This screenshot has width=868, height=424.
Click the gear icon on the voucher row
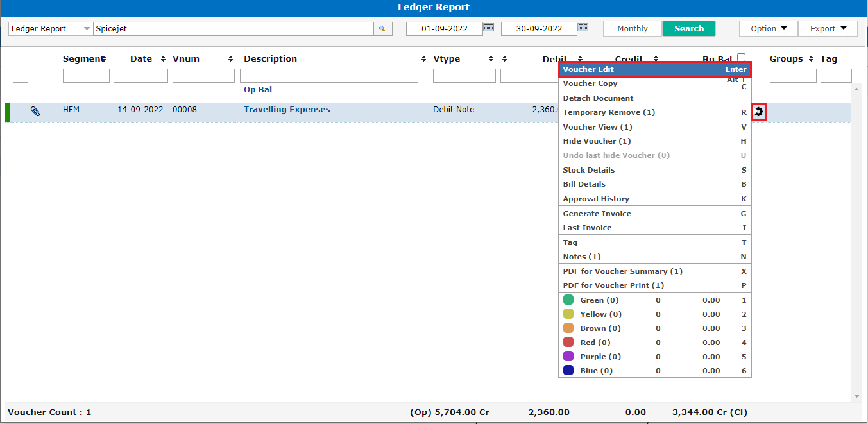[x=759, y=112]
